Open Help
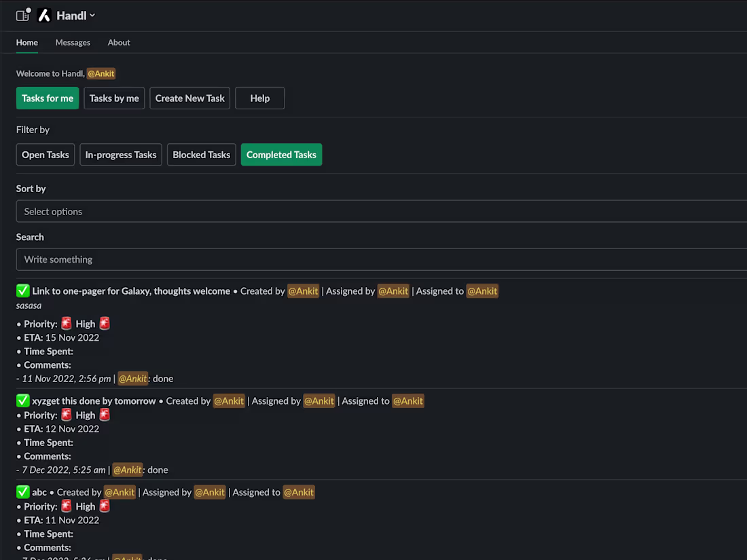Image resolution: width=747 pixels, height=560 pixels. 259,98
